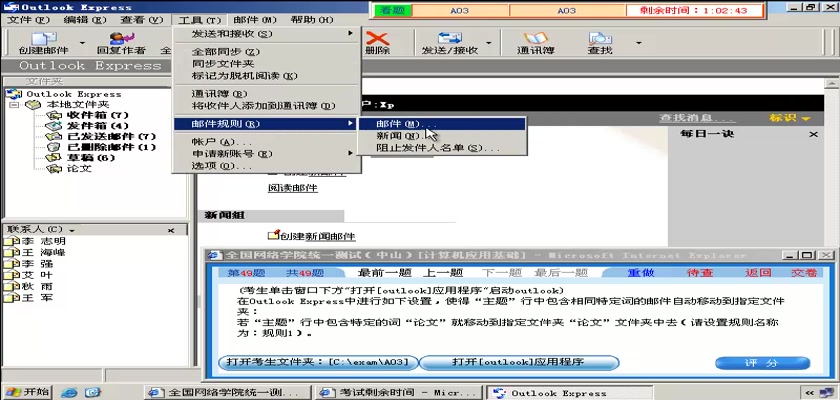Choose 全部同步(Z) menu entry
This screenshot has height=400, width=840.
[266, 52]
